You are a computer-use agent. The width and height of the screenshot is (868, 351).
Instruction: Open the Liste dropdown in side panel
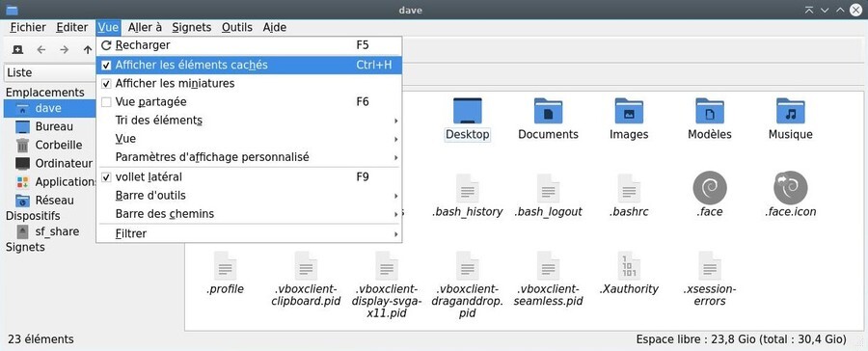click(50, 72)
